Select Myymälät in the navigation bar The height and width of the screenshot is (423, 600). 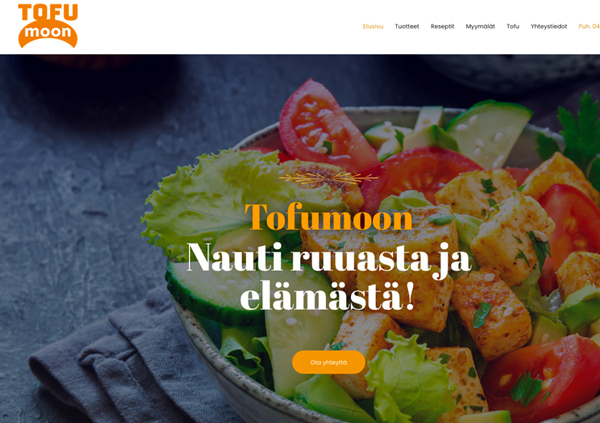click(x=480, y=26)
